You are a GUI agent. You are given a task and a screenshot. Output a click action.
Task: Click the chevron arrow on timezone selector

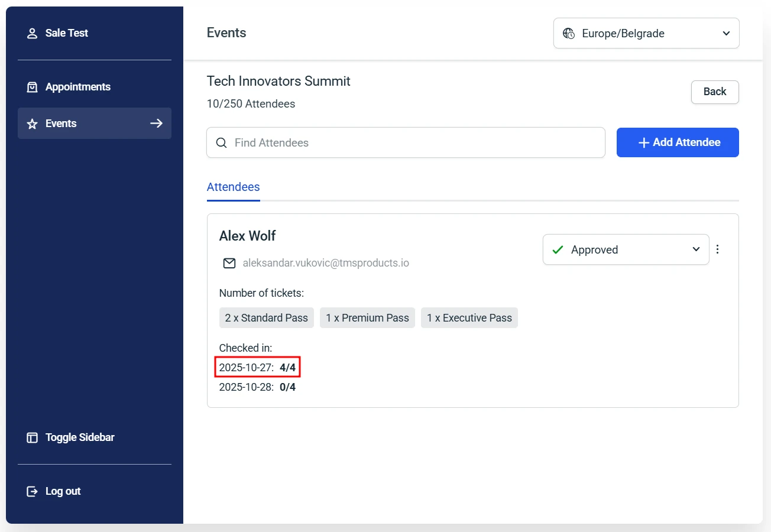727,34
